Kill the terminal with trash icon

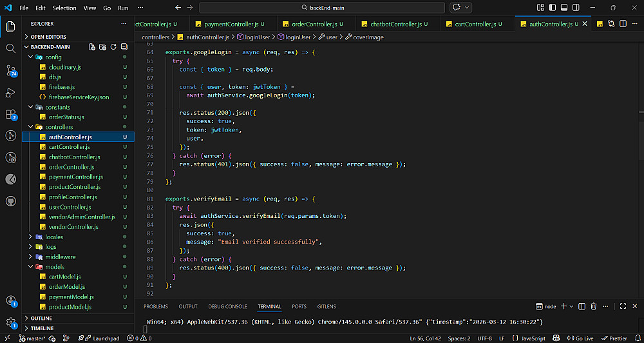(x=594, y=306)
